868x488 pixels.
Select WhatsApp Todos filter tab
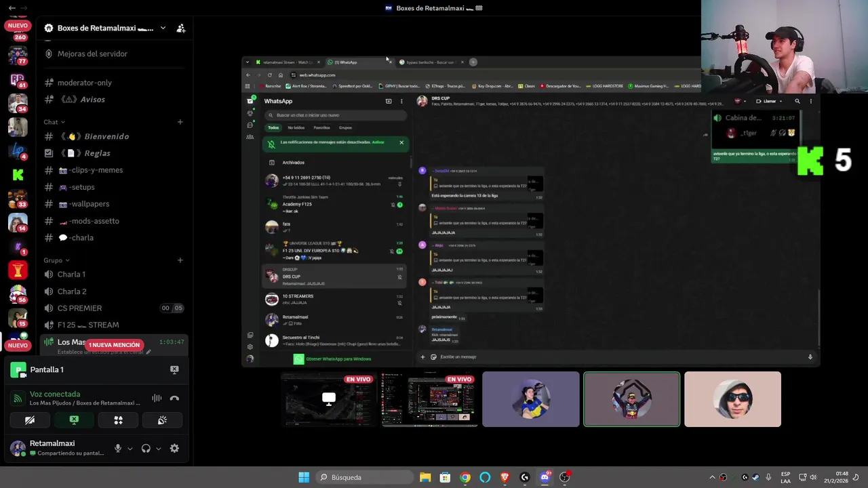click(273, 127)
